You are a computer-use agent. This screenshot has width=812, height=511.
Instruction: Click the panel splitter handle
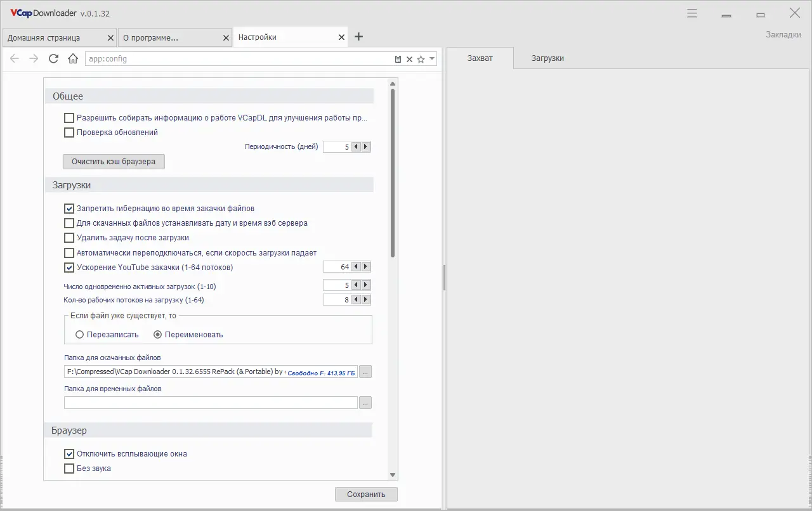pyautogui.click(x=444, y=278)
